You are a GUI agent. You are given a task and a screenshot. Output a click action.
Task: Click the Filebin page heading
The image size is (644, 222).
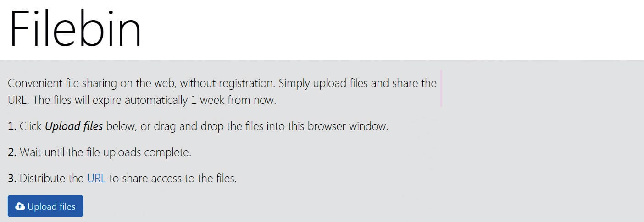(x=76, y=28)
